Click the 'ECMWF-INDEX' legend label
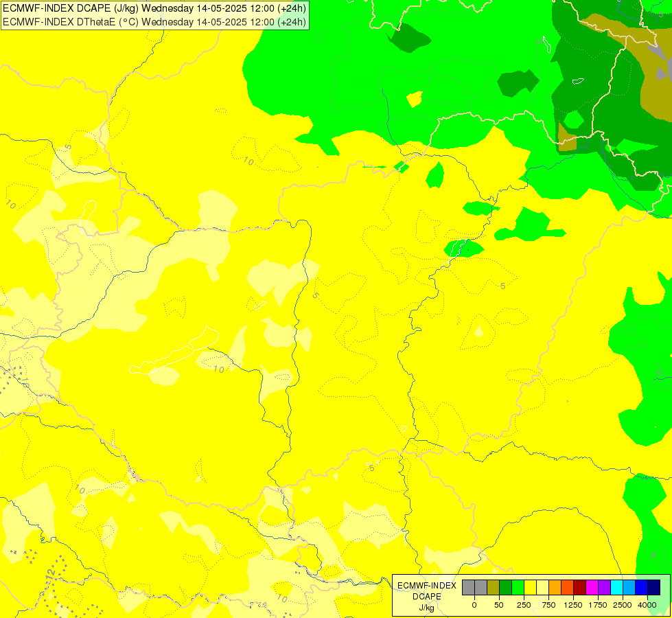 (x=427, y=586)
